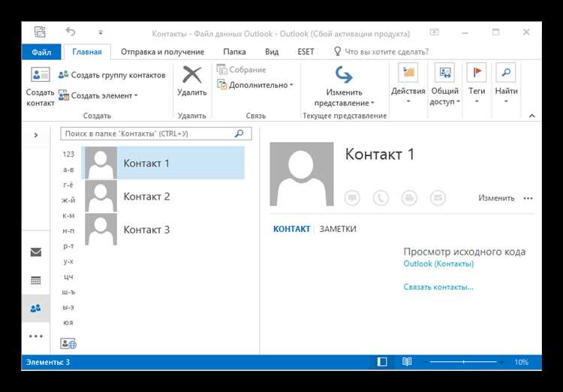Select Контакт 1 in the list
Image resolution: width=563 pixels, height=392 pixels.
click(x=163, y=163)
